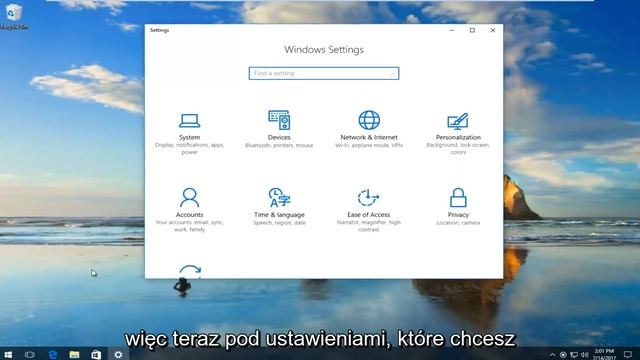
Task: Click the 'Windows Settings' heading text
Action: (x=324, y=50)
